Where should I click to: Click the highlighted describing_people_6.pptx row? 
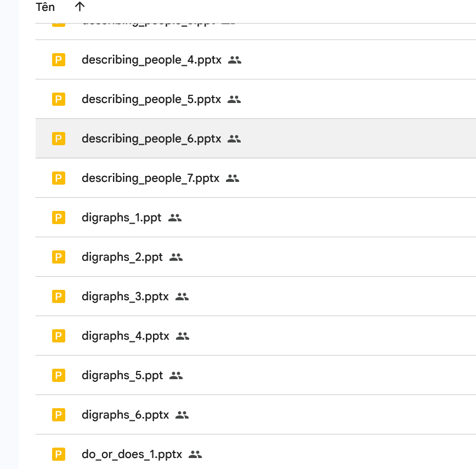coord(329,139)
